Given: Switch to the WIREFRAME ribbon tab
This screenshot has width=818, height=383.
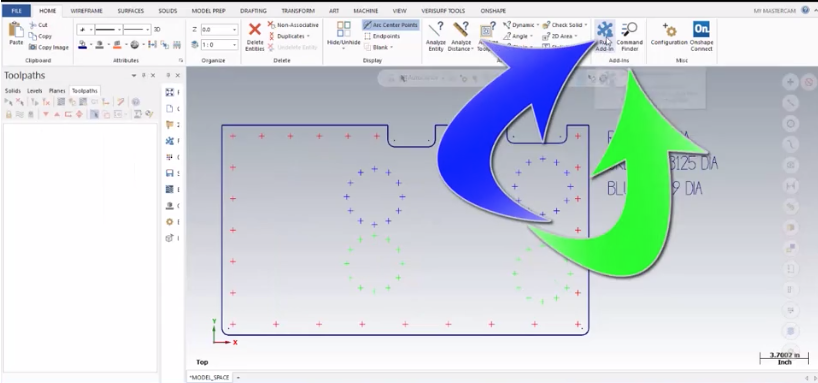Looking at the screenshot, I should (87, 10).
